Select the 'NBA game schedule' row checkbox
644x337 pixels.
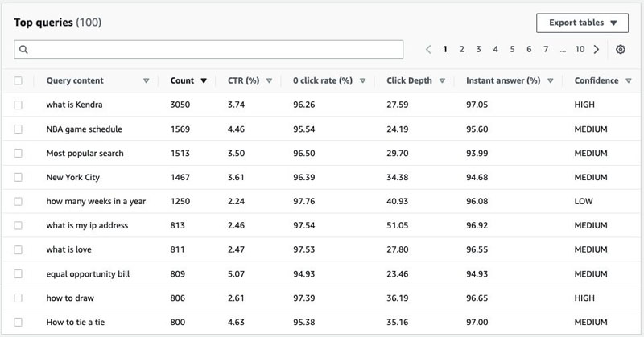coord(18,129)
